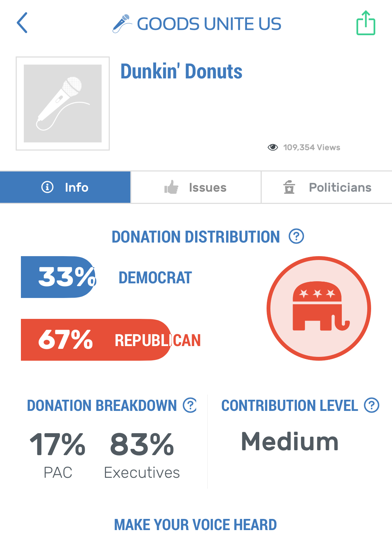
Task: Tap the Make Your Voice Heard link
Action: tap(195, 524)
